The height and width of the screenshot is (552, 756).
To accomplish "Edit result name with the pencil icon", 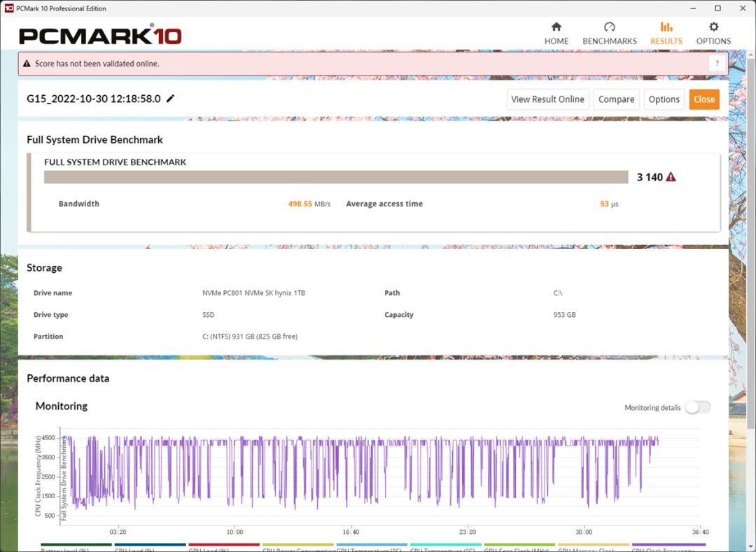I will pos(170,99).
